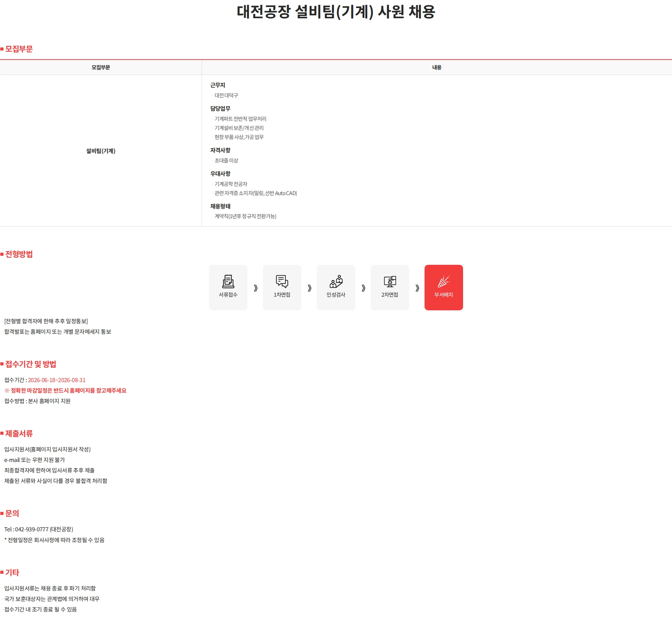This screenshot has width=672, height=621.
Task: Click 기계파트 전반적 업무처리 line
Action: pyautogui.click(x=240, y=119)
